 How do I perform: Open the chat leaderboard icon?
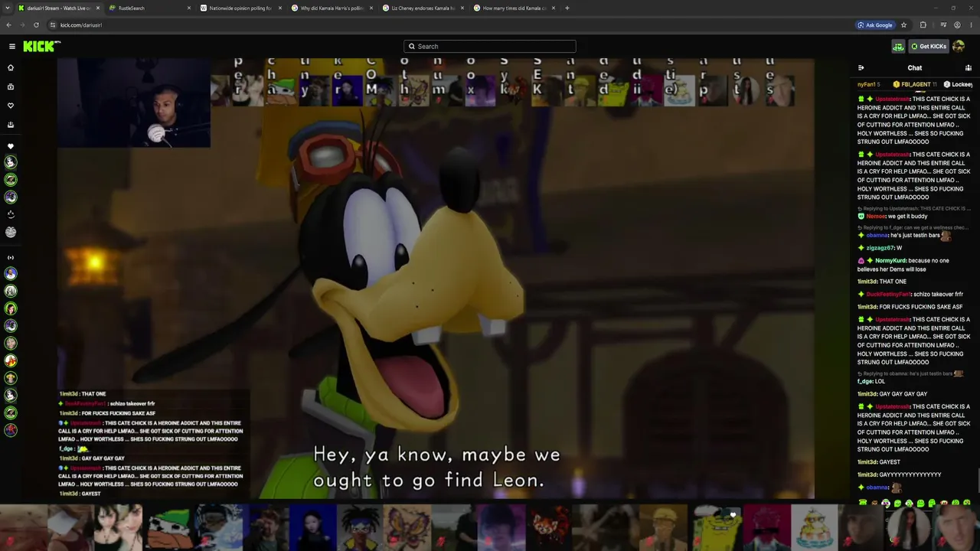(969, 68)
